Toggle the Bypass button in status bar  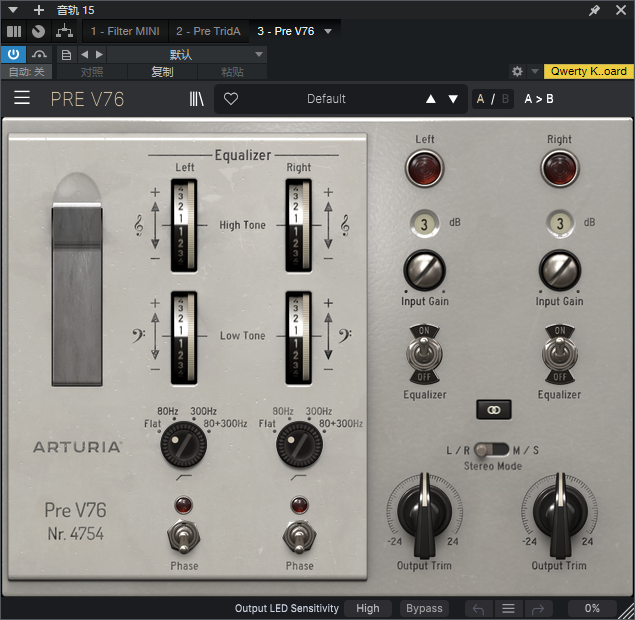click(x=424, y=608)
